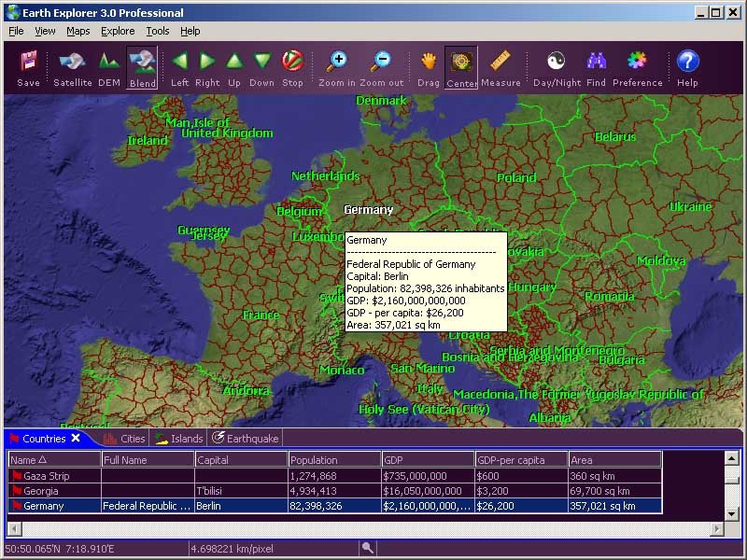Click the horizontal scroll right arrow
Viewport: 747px width, 560px height.
point(717,528)
